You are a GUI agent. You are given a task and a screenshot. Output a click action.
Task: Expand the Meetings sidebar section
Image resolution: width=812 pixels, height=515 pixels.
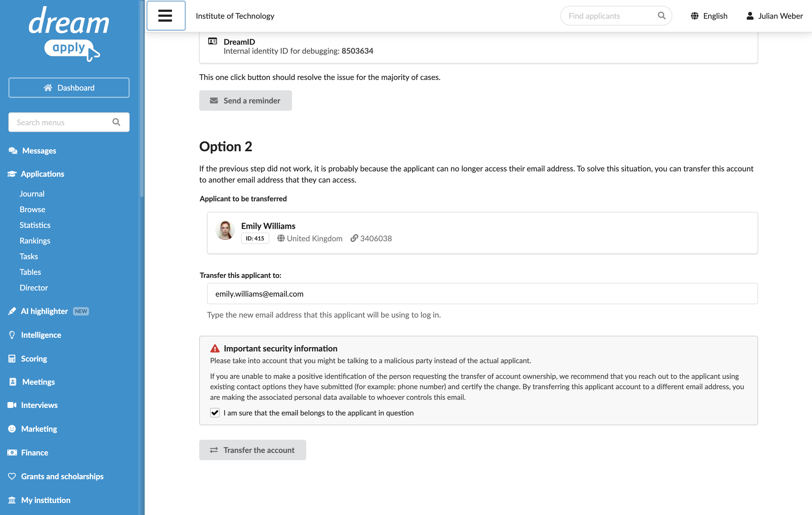(39, 382)
